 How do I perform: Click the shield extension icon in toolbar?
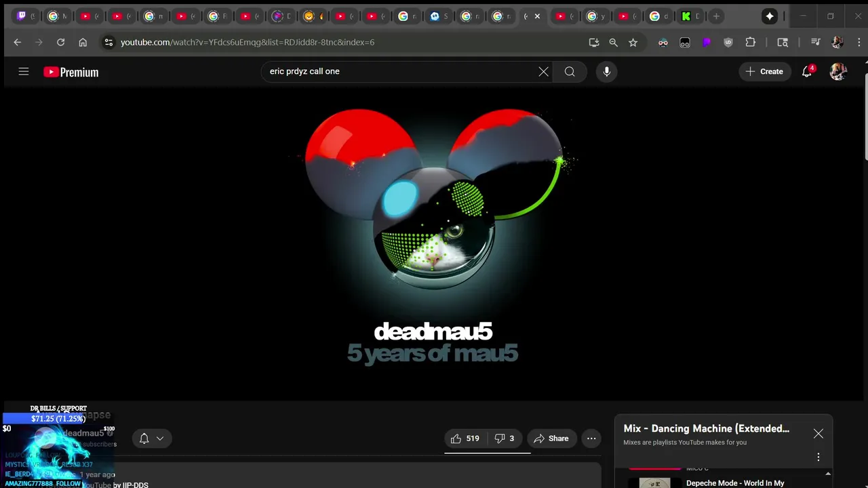point(728,42)
